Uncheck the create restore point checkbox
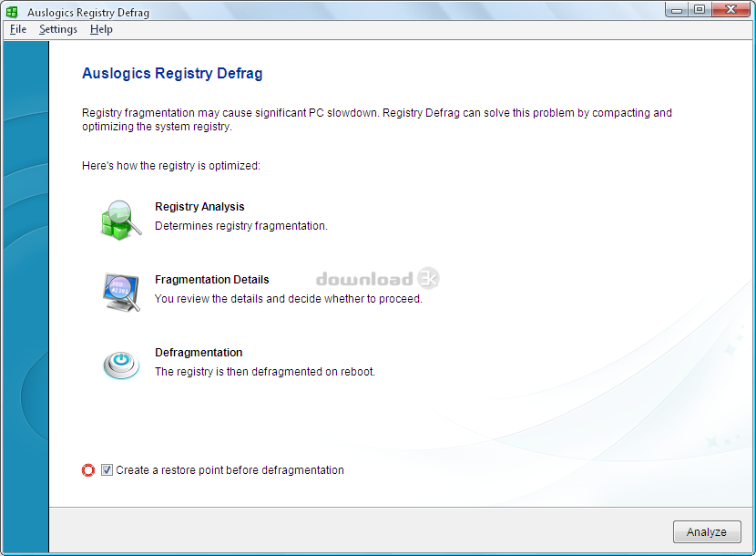This screenshot has height=556, width=756. (107, 470)
